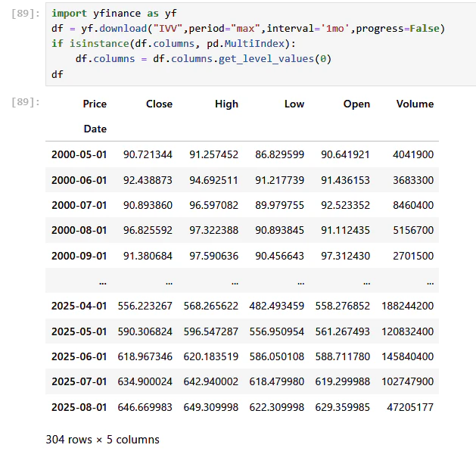Click Volume value 47205177
The width and height of the screenshot is (476, 451).
pyautogui.click(x=410, y=407)
